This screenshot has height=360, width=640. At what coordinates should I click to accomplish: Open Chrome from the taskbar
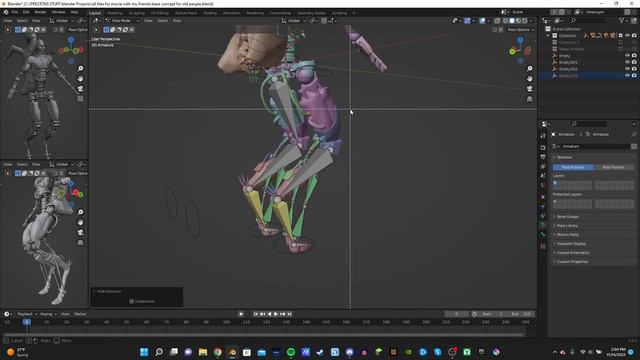[218, 352]
